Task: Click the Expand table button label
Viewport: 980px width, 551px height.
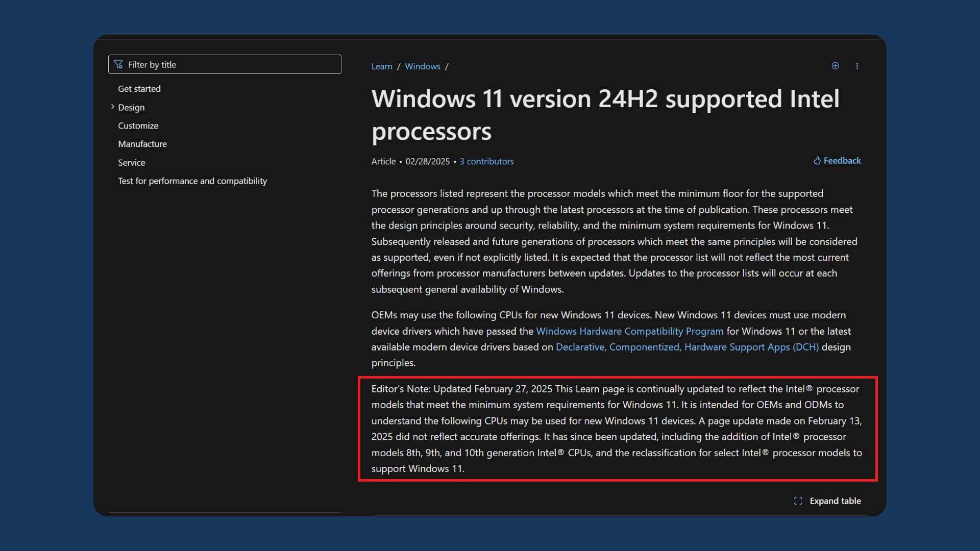Action: pos(835,501)
